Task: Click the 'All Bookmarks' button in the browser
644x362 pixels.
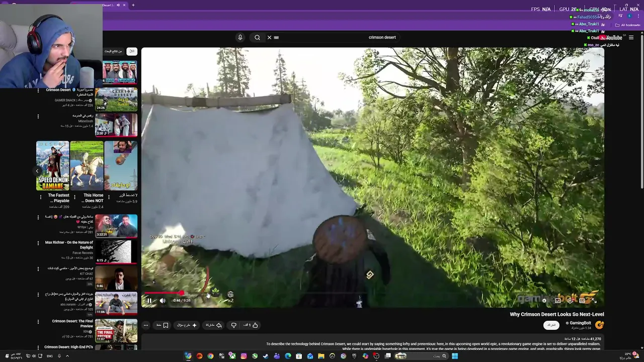Action: coord(628,25)
